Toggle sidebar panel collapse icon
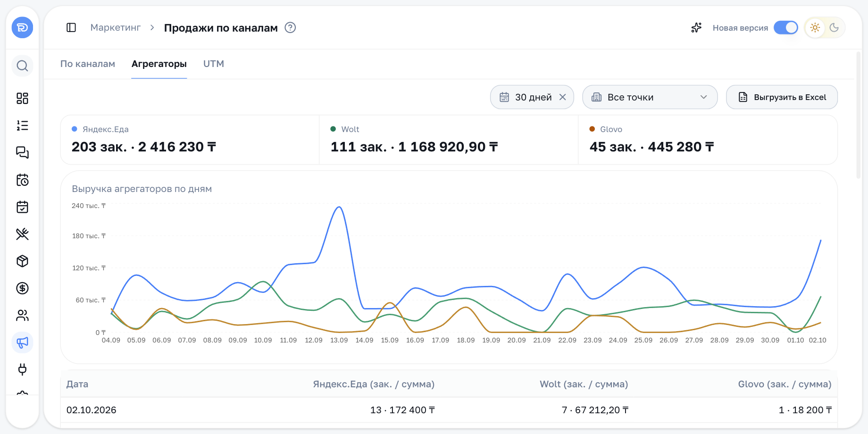 click(x=71, y=28)
